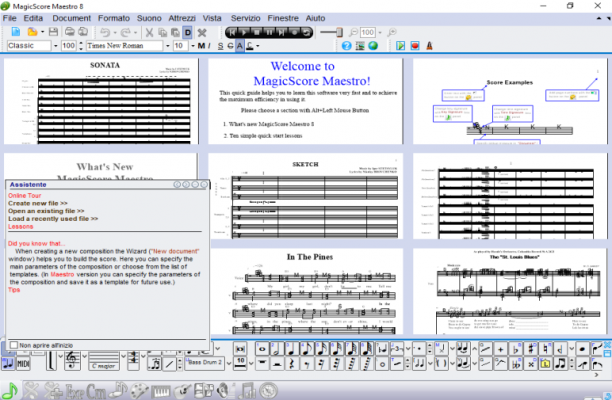Open the SONATA score thumbnail
The image size is (612, 400).
coord(101,101)
